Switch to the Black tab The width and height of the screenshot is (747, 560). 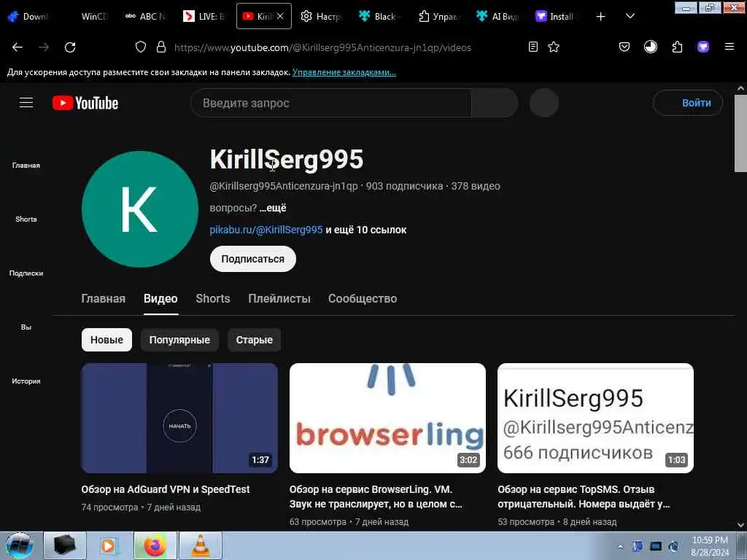point(380,16)
